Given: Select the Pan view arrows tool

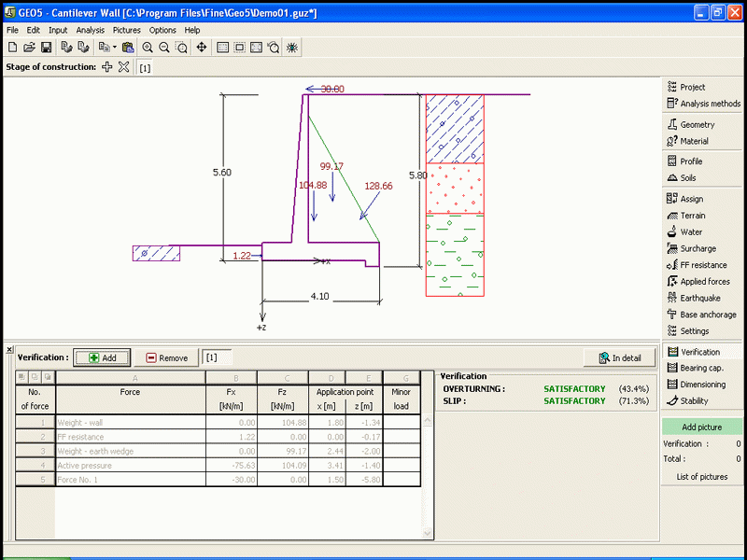Looking at the screenshot, I should pyautogui.click(x=202, y=47).
